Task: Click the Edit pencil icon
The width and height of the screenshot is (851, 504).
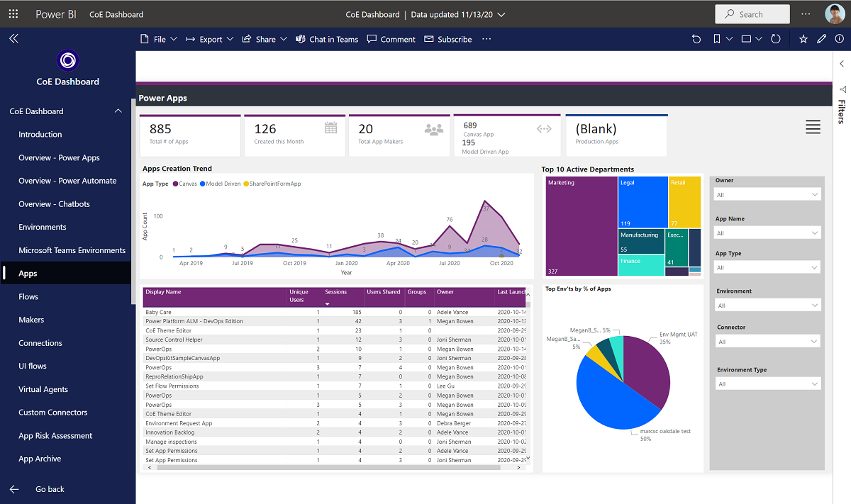Action: (x=822, y=40)
